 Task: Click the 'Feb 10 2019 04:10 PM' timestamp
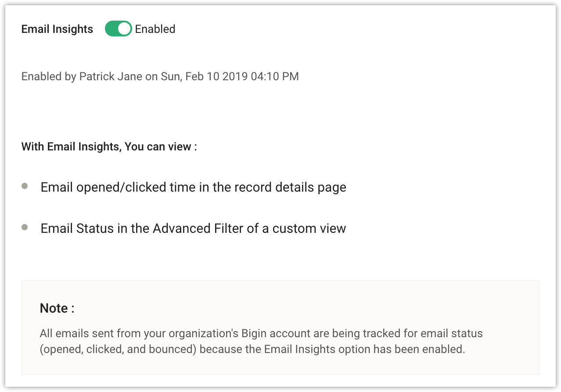point(242,76)
